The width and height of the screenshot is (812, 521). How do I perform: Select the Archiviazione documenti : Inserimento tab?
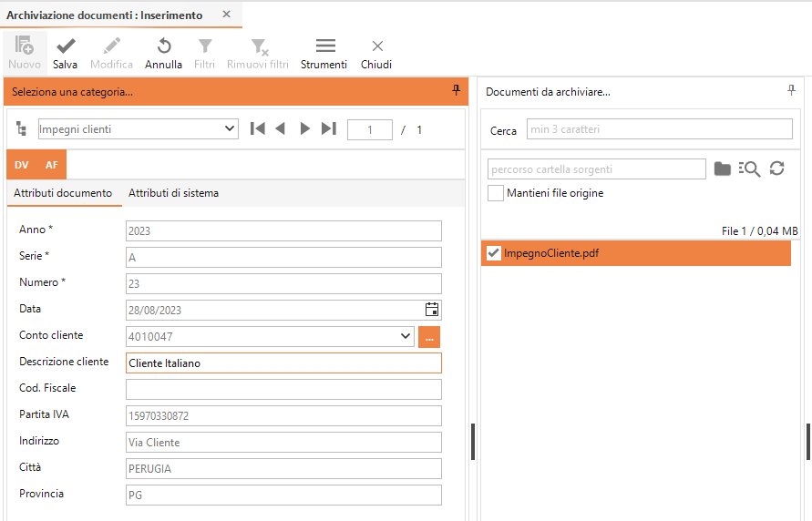(105, 15)
